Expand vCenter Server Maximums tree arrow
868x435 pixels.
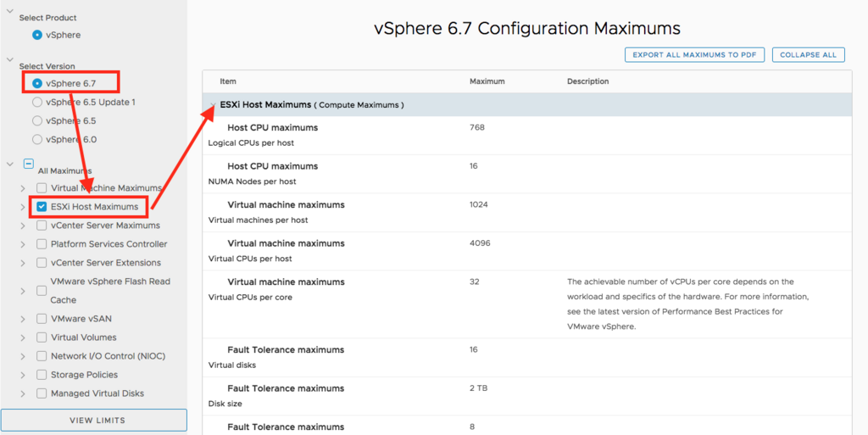23,226
